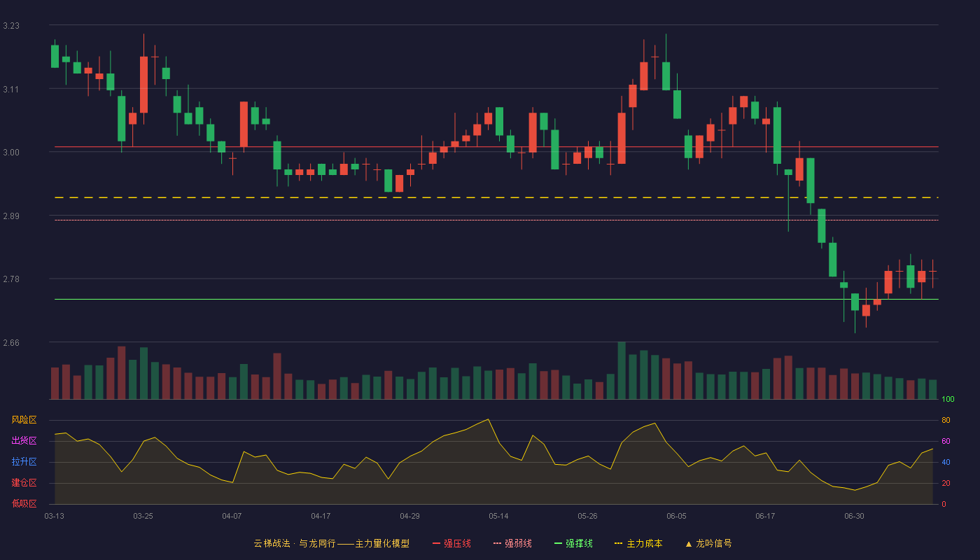Image resolution: width=980 pixels, height=560 pixels.
Task: Click the yellow dashed 主力成本 line
Action: pyautogui.click(x=496, y=197)
